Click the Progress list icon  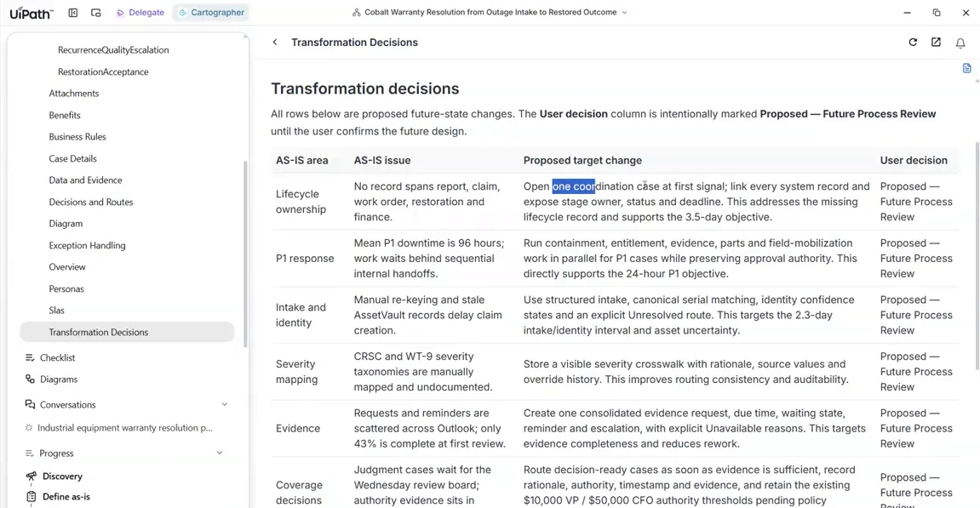[x=30, y=453]
